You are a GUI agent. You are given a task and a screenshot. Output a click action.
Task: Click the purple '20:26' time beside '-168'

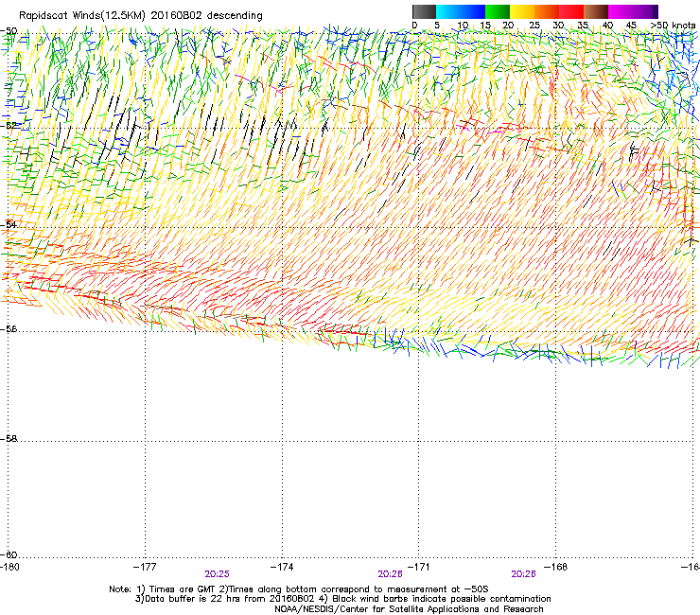(x=524, y=574)
